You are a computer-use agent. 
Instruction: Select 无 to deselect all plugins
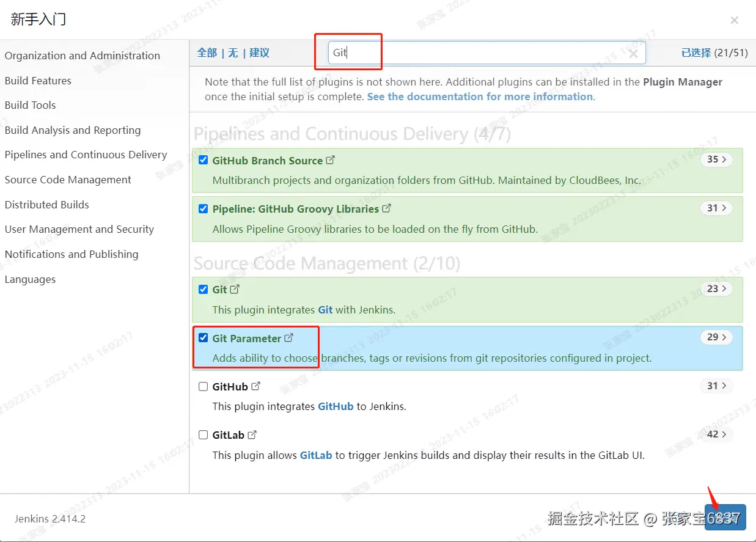(233, 53)
